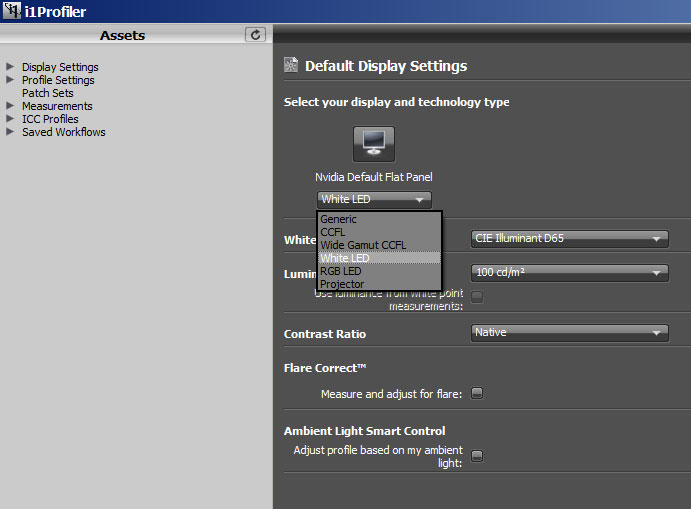Expand the Saved Workflows tree arrow
This screenshot has height=509, width=691.
click(x=10, y=132)
